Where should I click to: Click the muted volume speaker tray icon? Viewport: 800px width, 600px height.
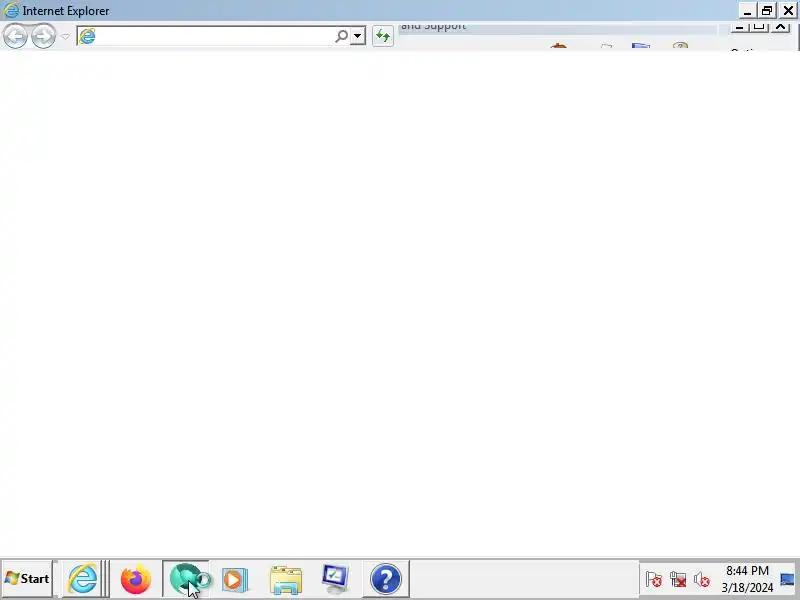coord(702,580)
